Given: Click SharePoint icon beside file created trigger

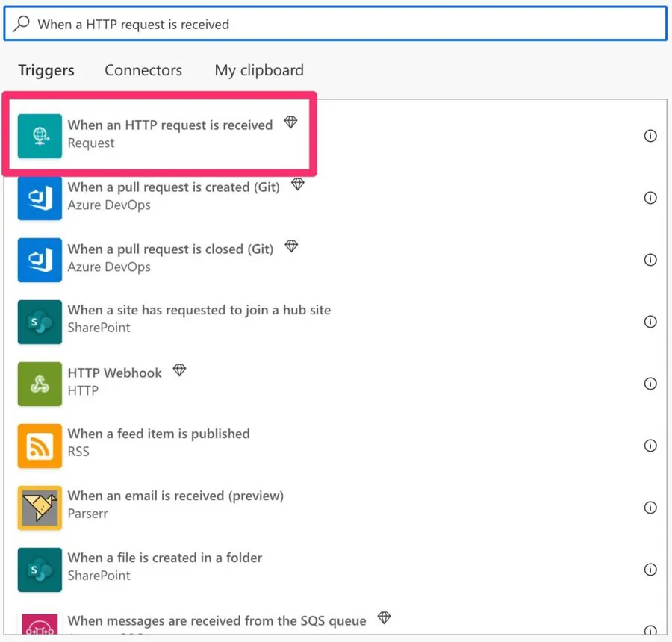Looking at the screenshot, I should [x=40, y=570].
